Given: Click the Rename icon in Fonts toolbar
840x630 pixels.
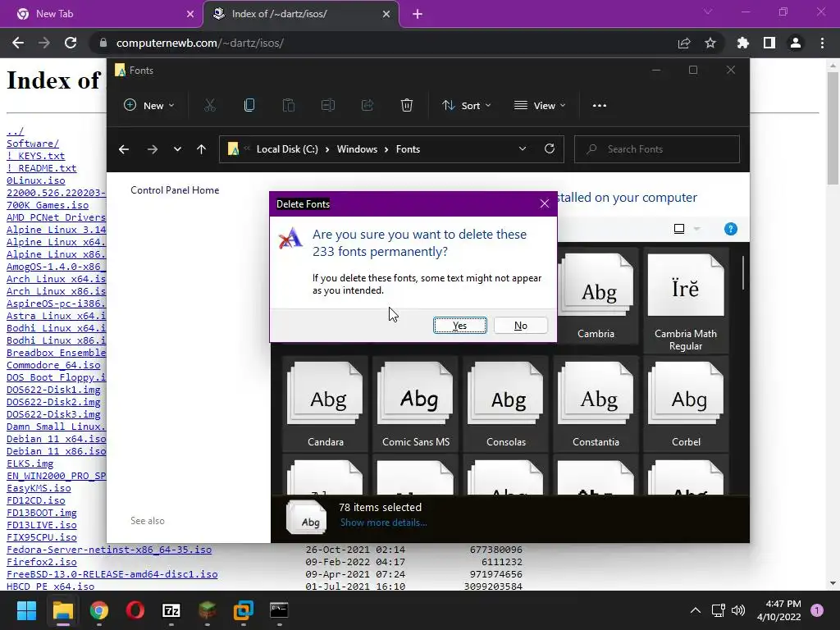Looking at the screenshot, I should coord(328,106).
